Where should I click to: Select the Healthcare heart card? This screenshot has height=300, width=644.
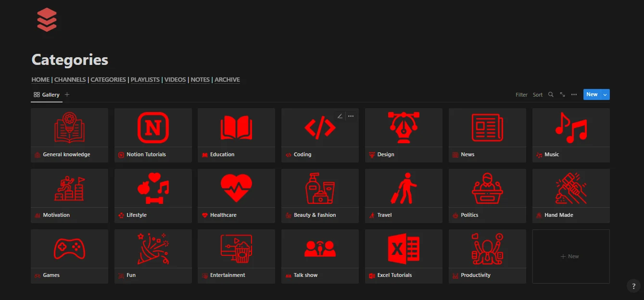point(236,196)
